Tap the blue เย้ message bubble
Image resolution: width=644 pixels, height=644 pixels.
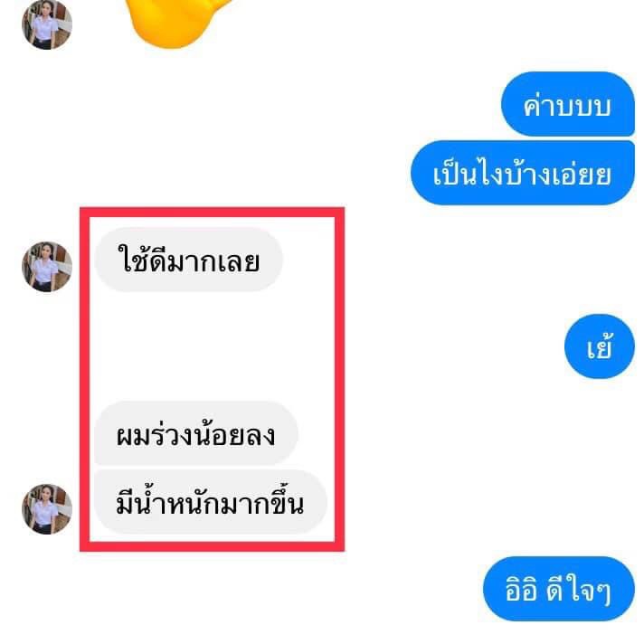pos(600,346)
